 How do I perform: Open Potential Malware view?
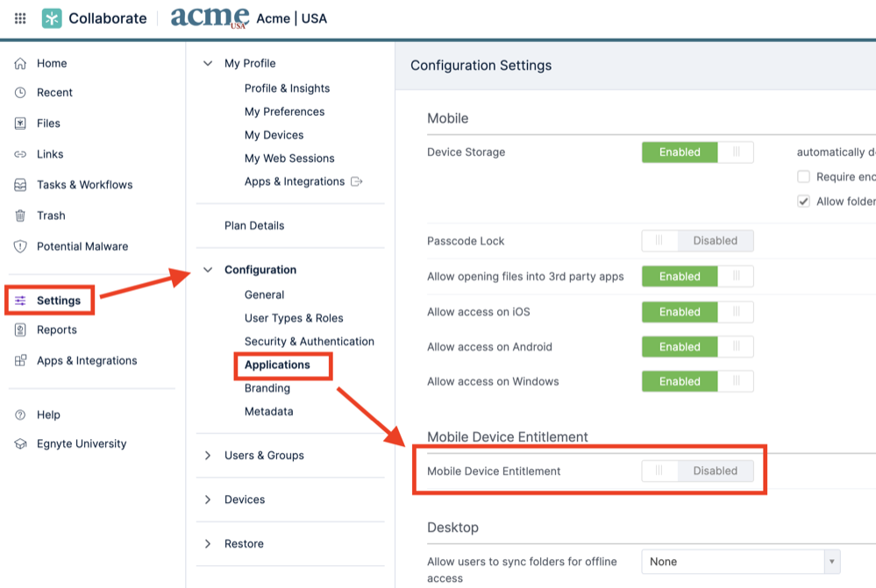(83, 246)
